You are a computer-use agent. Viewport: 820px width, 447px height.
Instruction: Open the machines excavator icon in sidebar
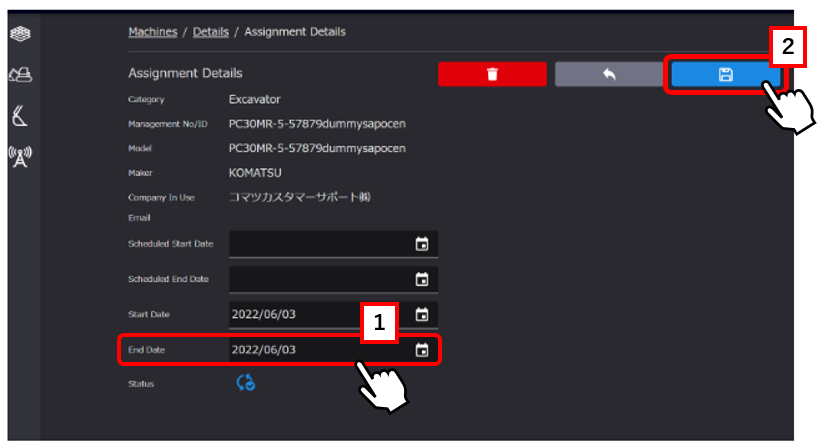pos(20,74)
